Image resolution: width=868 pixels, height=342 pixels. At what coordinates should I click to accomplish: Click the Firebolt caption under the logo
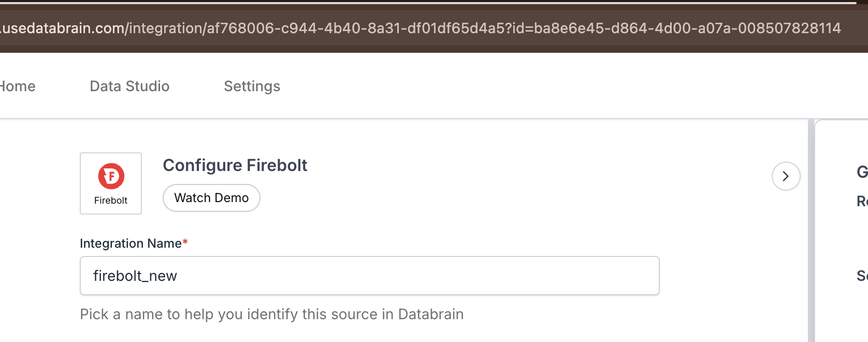111,201
